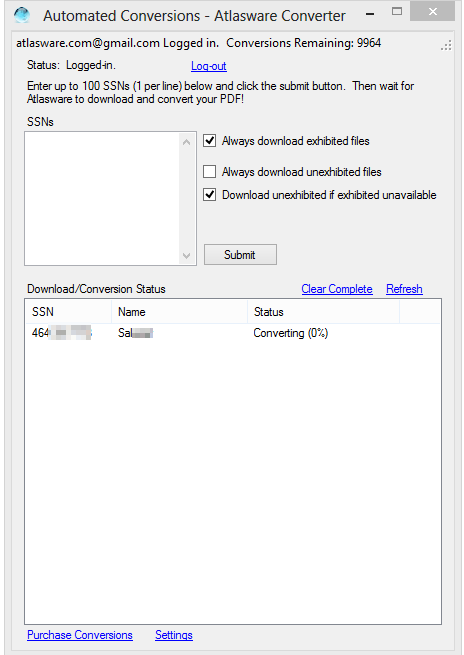Minimize the Atlasware Converter window
464x655 pixels.
pos(370,15)
